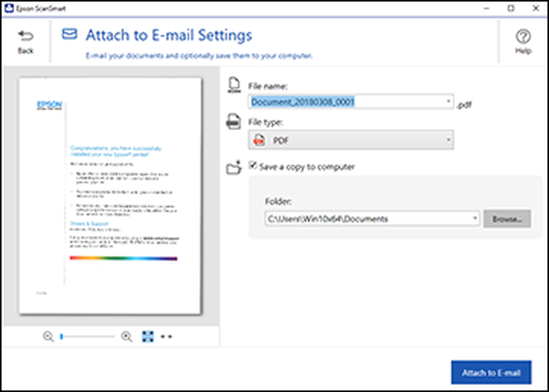Viewport: 549px width, 392px height.
Task: Click the Browse... button
Action: point(507,219)
